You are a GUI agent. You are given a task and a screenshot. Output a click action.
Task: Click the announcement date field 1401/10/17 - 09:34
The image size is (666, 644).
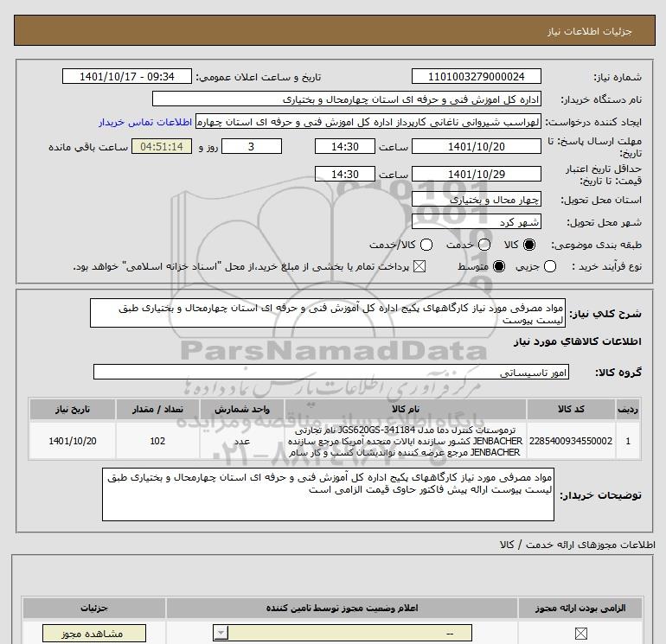(126, 76)
